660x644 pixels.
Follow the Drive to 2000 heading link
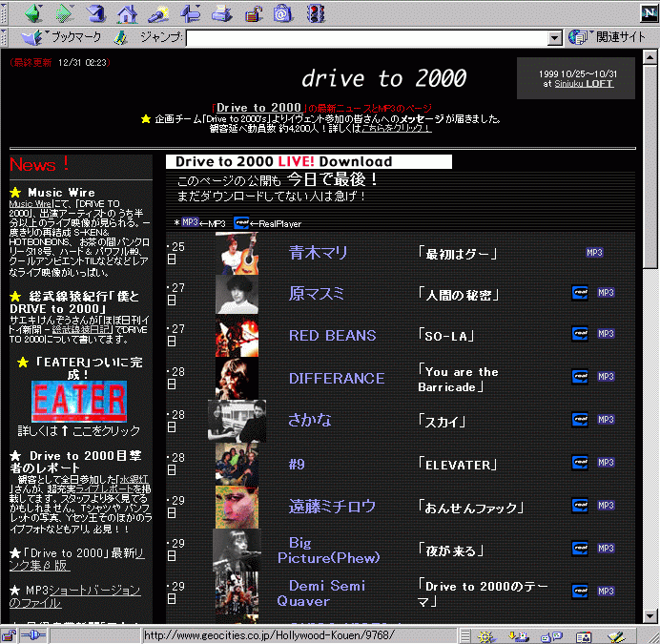258,108
